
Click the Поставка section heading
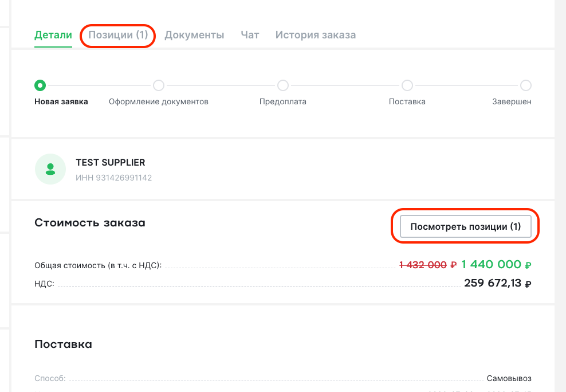[63, 344]
